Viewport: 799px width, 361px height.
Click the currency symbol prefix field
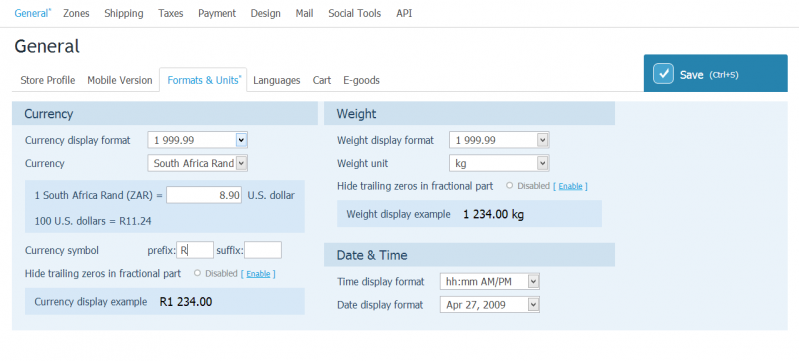click(x=195, y=250)
